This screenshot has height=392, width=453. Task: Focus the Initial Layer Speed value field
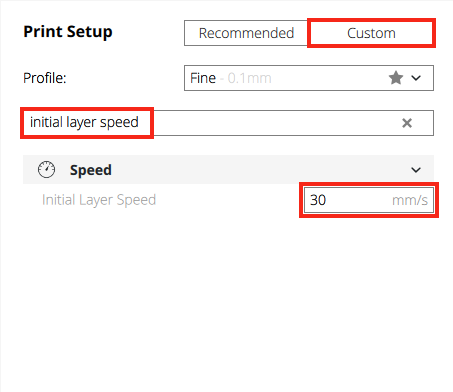tap(369, 200)
